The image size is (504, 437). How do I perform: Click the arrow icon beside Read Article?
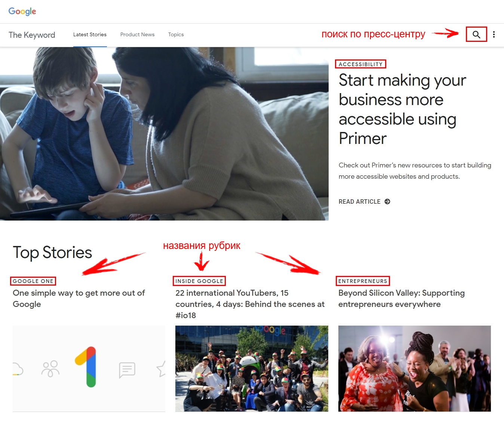pyautogui.click(x=387, y=201)
